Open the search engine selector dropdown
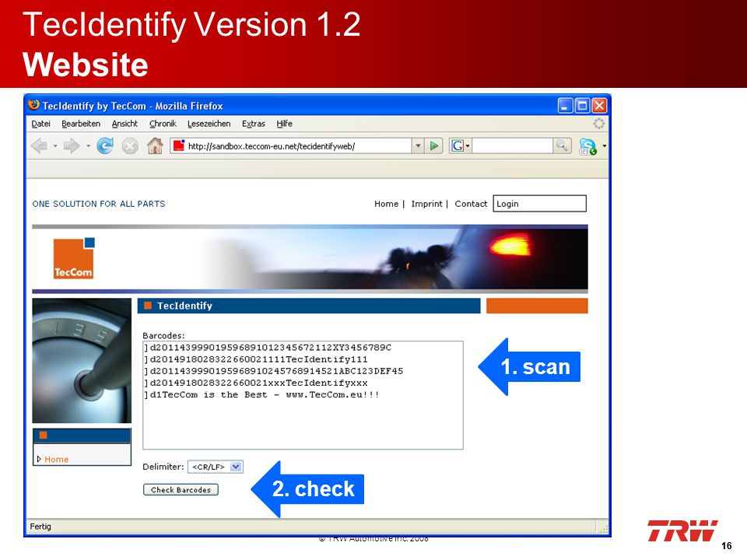747x560 pixels. pos(468,145)
